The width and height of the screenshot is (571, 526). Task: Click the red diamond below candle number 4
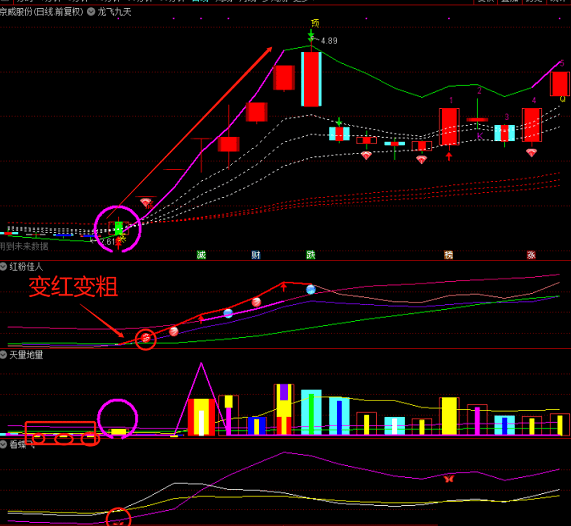(531, 152)
